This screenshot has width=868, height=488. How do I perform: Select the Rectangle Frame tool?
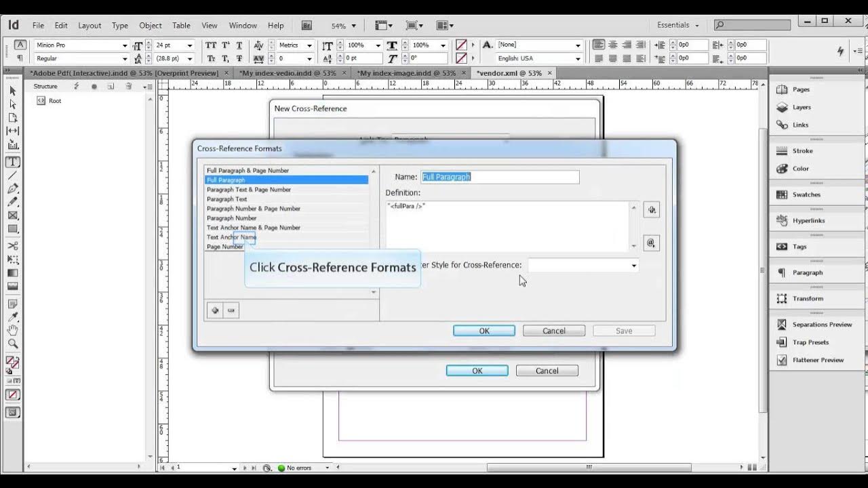(12, 216)
